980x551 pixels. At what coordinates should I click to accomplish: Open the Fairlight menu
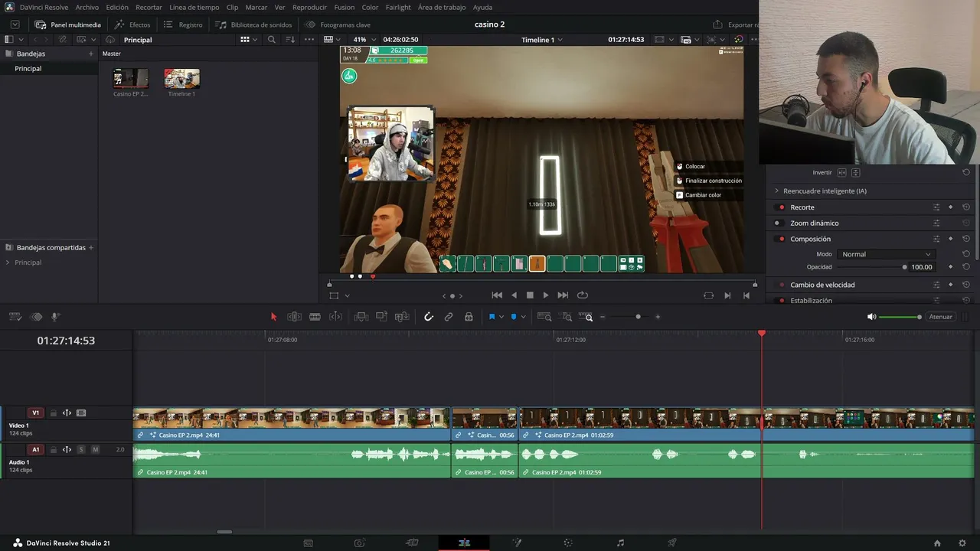point(398,7)
